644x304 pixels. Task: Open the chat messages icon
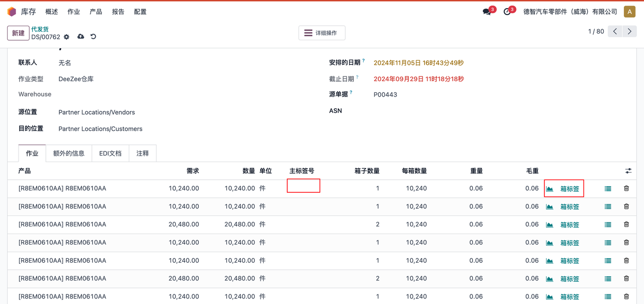[x=487, y=12]
